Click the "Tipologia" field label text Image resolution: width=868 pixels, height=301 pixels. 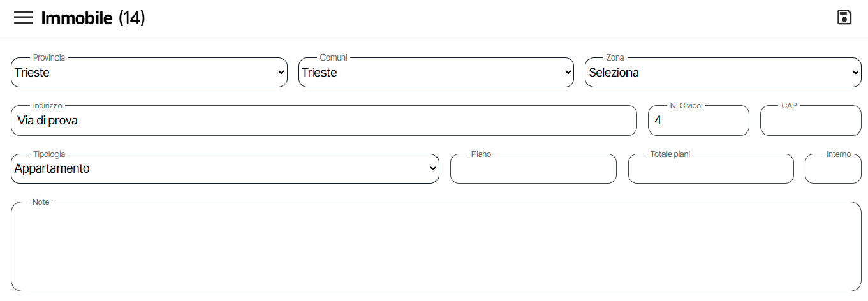pos(49,154)
